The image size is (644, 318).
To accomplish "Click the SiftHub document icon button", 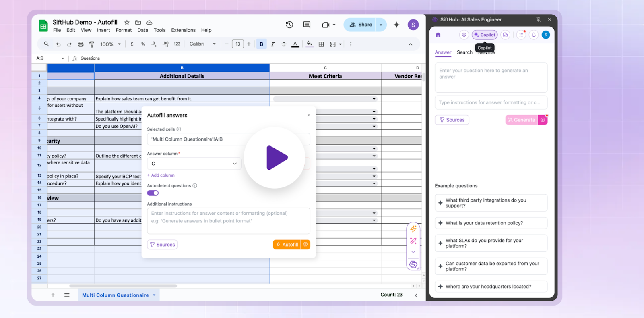I will click(x=505, y=35).
